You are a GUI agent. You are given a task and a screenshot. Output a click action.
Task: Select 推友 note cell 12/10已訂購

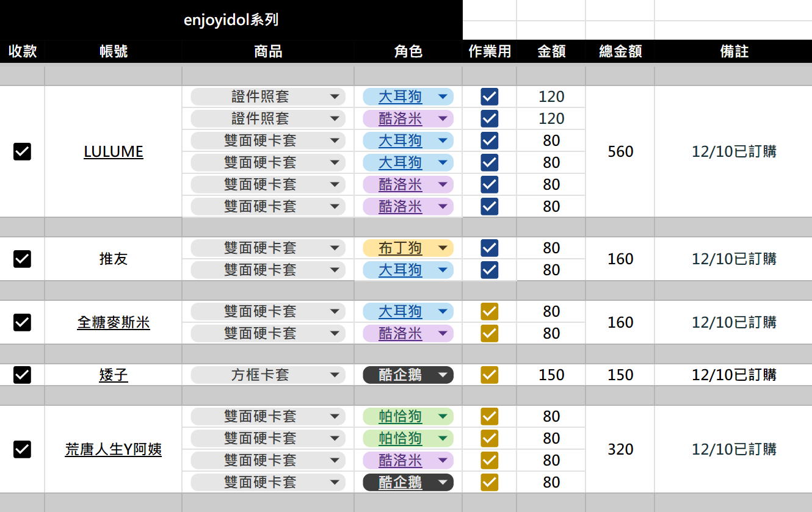pyautogui.click(x=734, y=259)
